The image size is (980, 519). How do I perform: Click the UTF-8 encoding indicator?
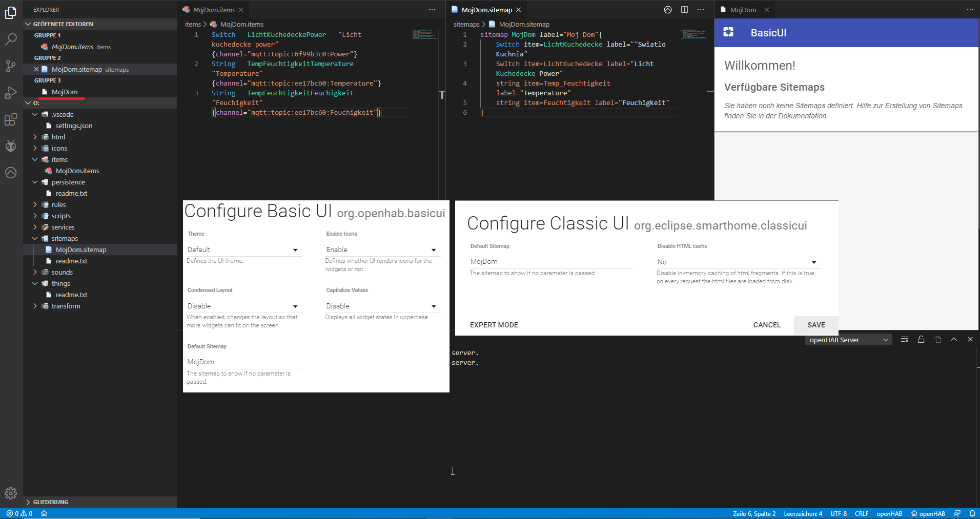click(x=839, y=513)
